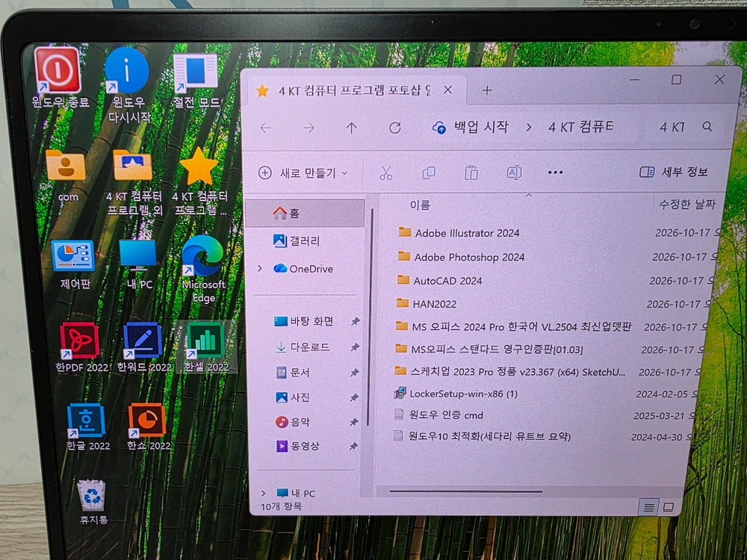The width and height of the screenshot is (747, 560).
Task: Select the Adobe Photoshop 2024 folder
Action: (461, 257)
